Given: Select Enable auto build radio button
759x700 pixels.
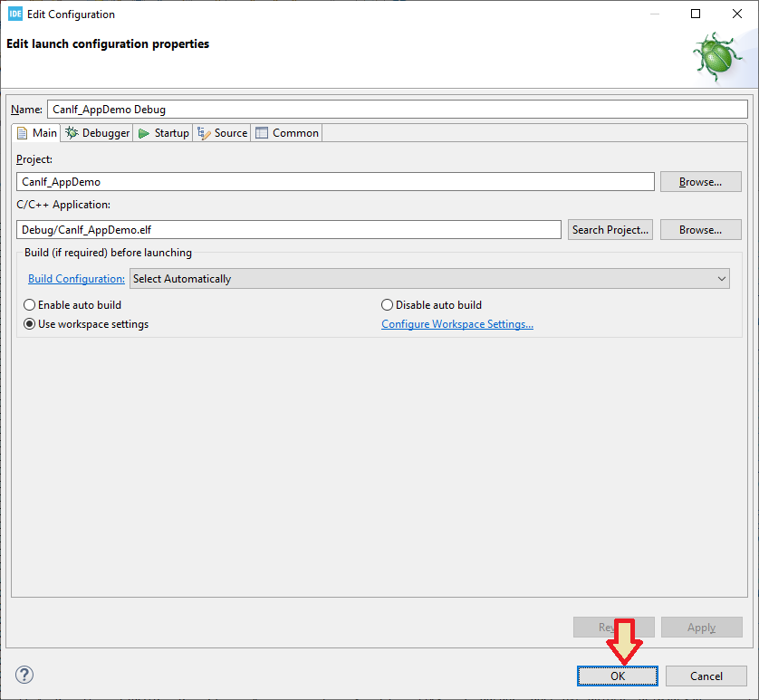Looking at the screenshot, I should point(72,305).
